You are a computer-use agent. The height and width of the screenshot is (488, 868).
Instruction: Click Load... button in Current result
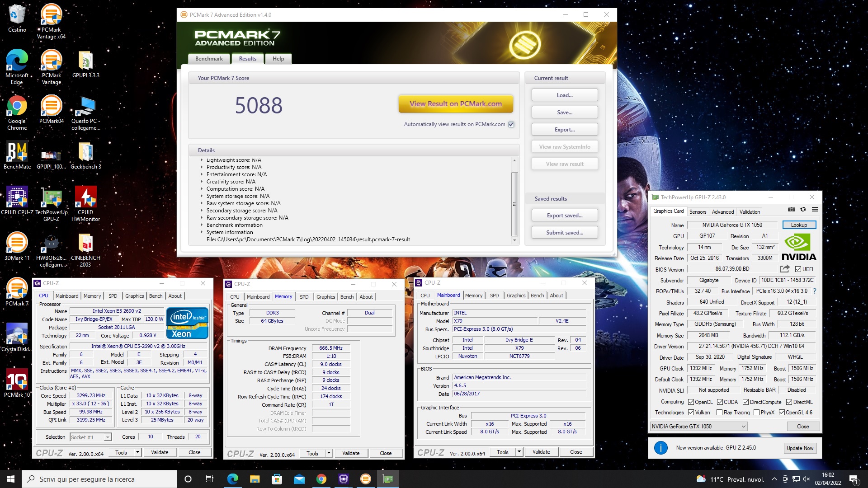[x=565, y=95]
